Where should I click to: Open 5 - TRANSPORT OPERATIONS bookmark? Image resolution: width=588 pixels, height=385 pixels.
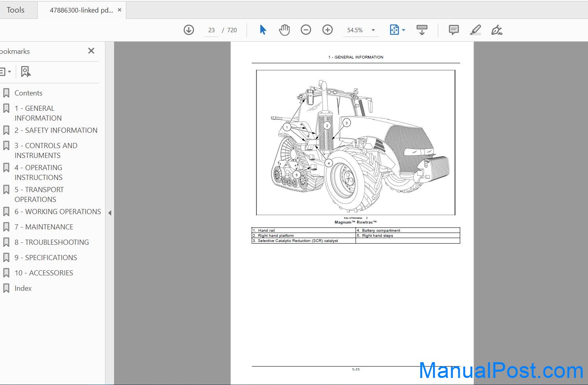coord(39,194)
